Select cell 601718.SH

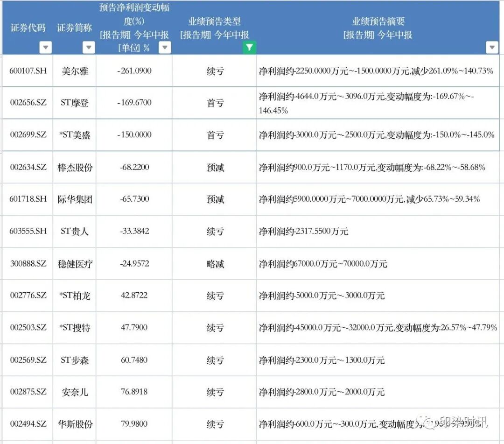28,199
